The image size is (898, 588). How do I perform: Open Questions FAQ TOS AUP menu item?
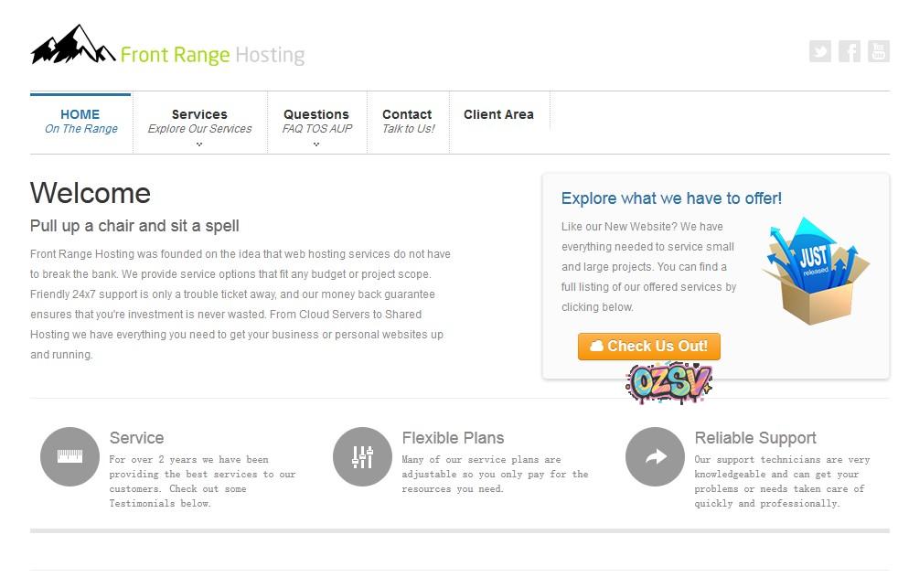coord(316,122)
